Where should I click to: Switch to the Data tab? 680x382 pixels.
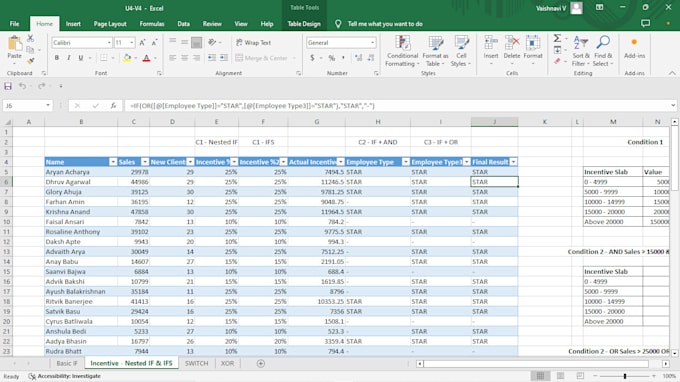[x=183, y=24]
